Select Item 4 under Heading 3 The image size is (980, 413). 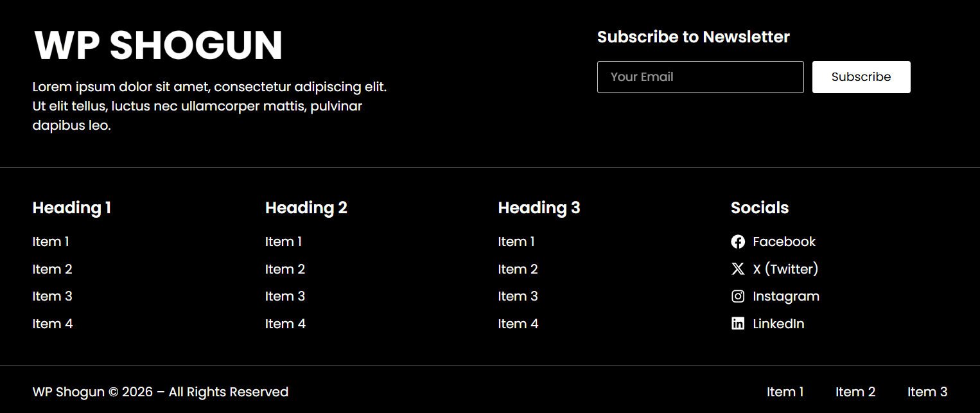tap(518, 324)
